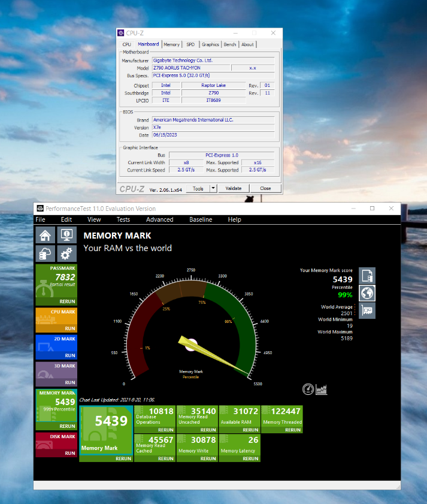Click the BIOS date 06/15/2023 field
Viewport: 427px width, 504px height.
click(x=213, y=135)
